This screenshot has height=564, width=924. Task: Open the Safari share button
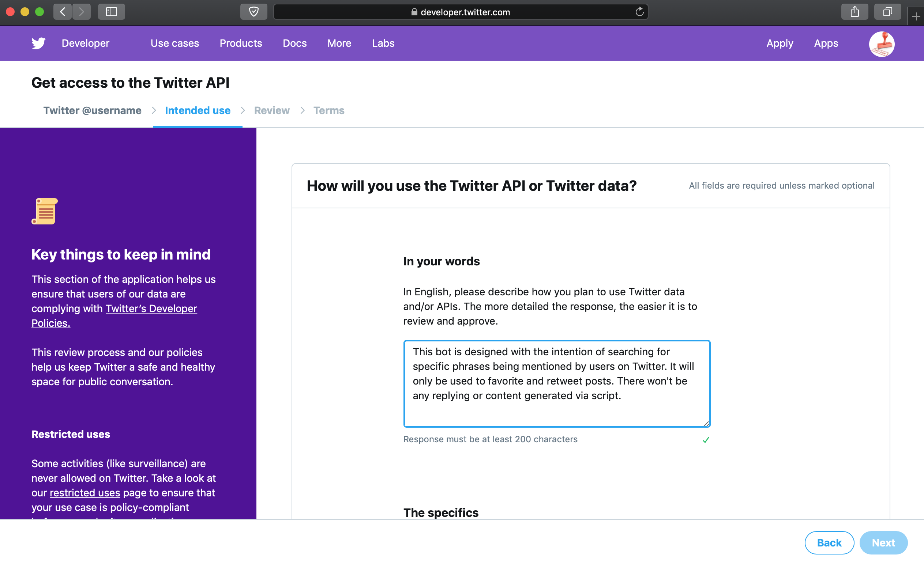(x=854, y=12)
